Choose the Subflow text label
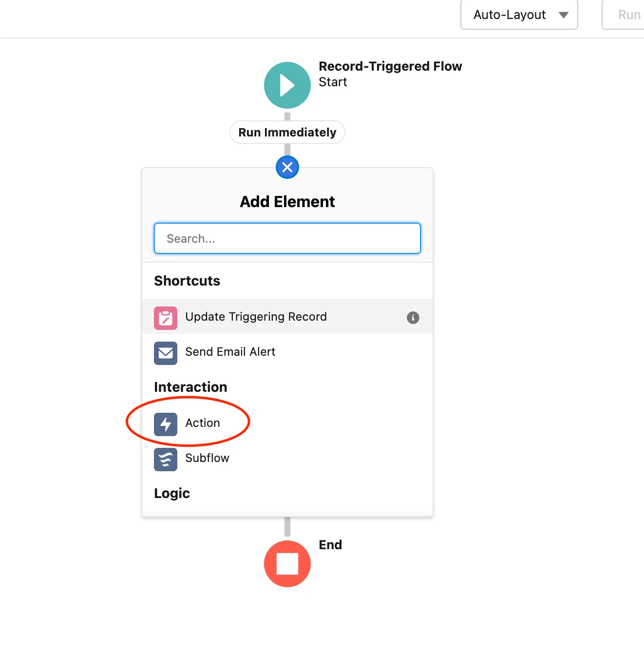The width and height of the screenshot is (644, 653). tap(207, 458)
